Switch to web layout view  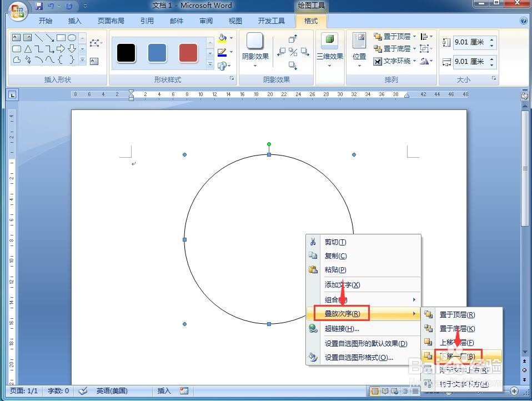click(395, 391)
